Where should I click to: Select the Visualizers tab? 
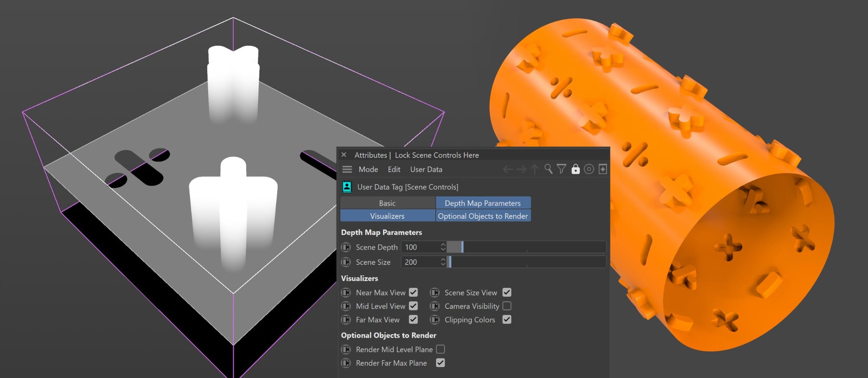click(388, 216)
